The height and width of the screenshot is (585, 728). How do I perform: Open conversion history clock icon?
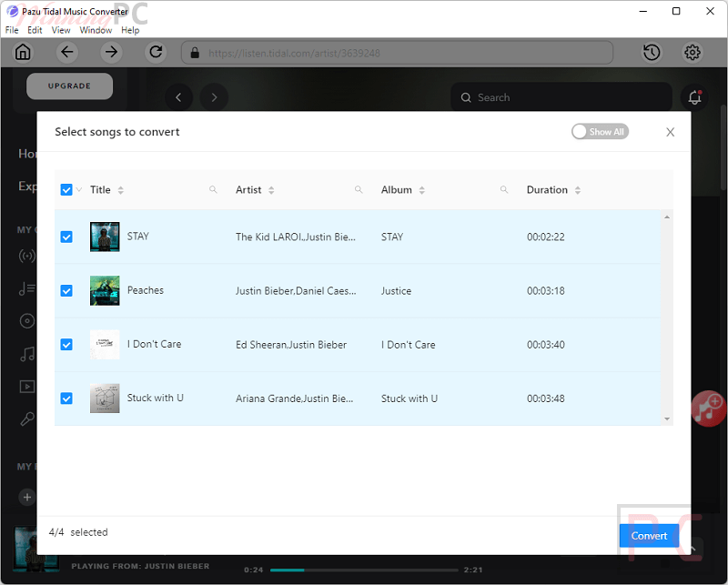point(652,53)
